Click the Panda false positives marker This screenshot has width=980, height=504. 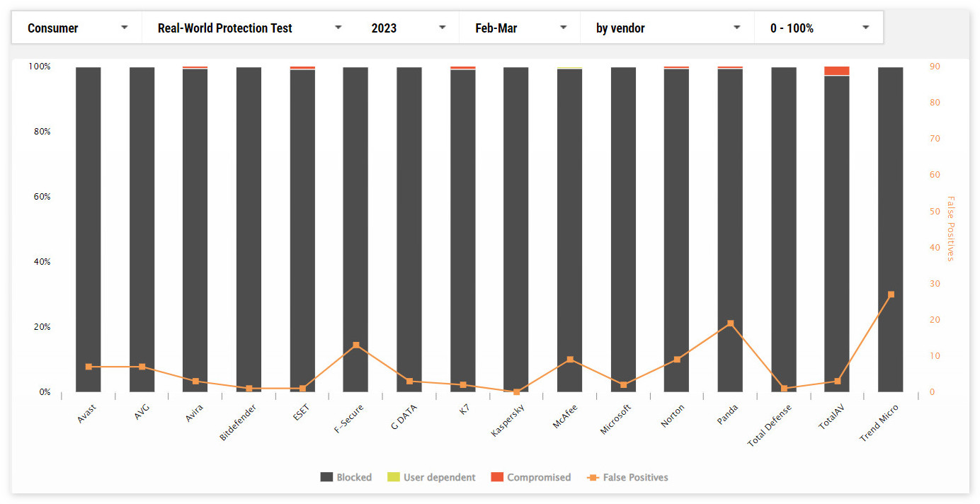(730, 323)
